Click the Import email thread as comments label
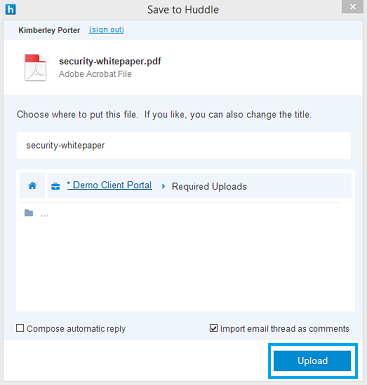Image resolution: width=367 pixels, height=385 pixels. (x=285, y=329)
